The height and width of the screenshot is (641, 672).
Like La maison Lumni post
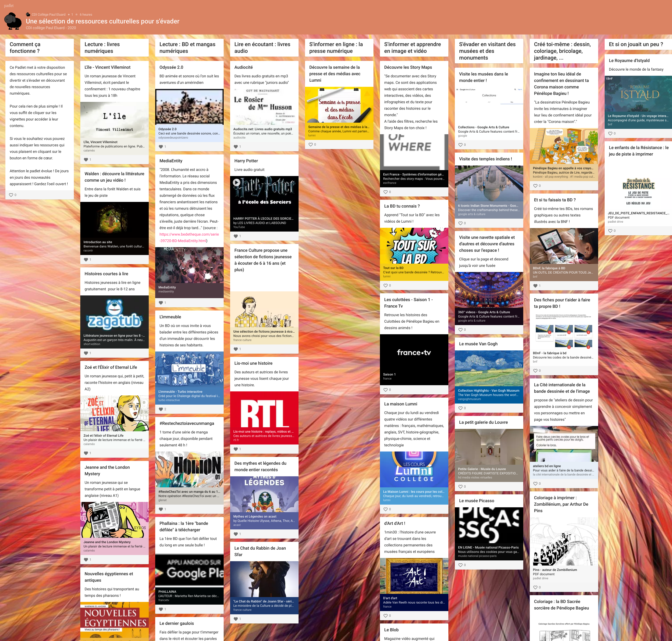[x=386, y=509]
